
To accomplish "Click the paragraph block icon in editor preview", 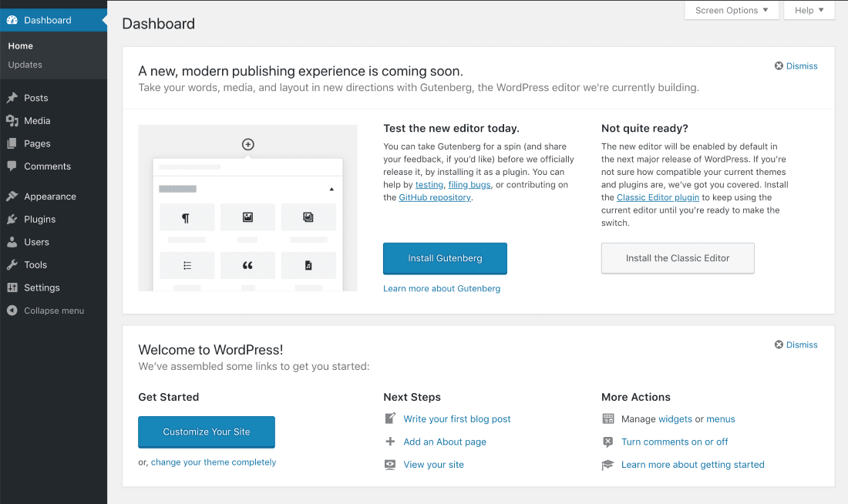I will 186,218.
